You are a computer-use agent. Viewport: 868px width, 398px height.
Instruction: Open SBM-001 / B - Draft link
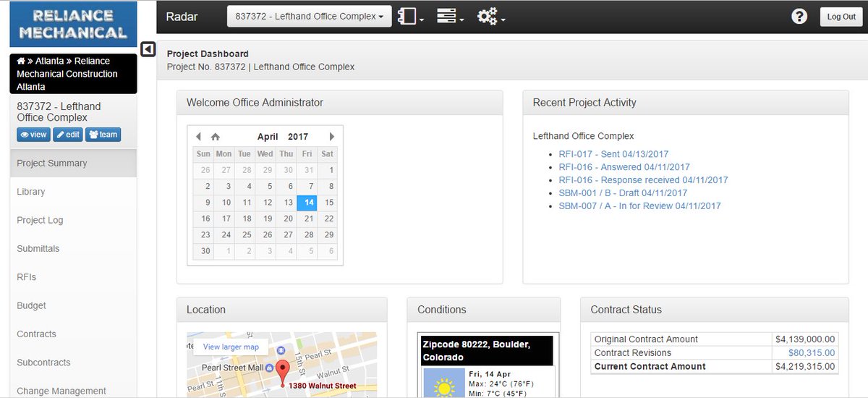623,193
